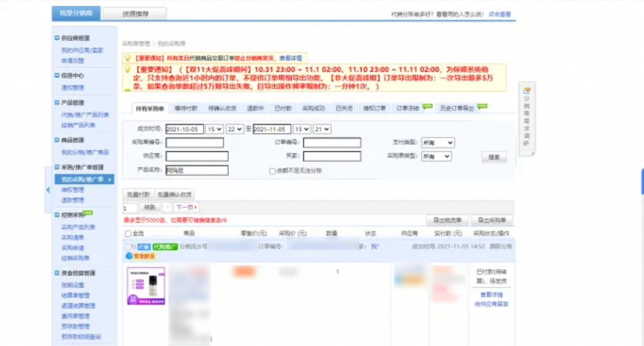Viewport: 644px width, 346px height.
Task: Collapse the 供应商管理 sidebar section icon
Action: (x=57, y=38)
